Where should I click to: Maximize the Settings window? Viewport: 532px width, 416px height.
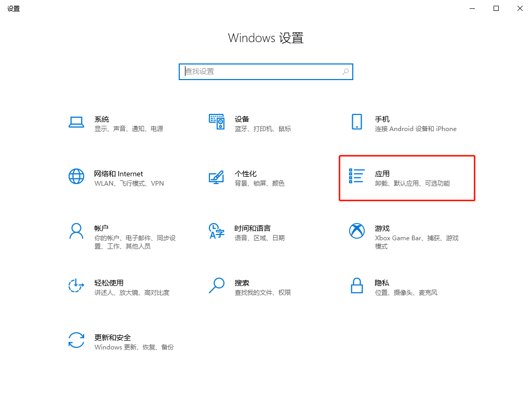tap(496, 8)
